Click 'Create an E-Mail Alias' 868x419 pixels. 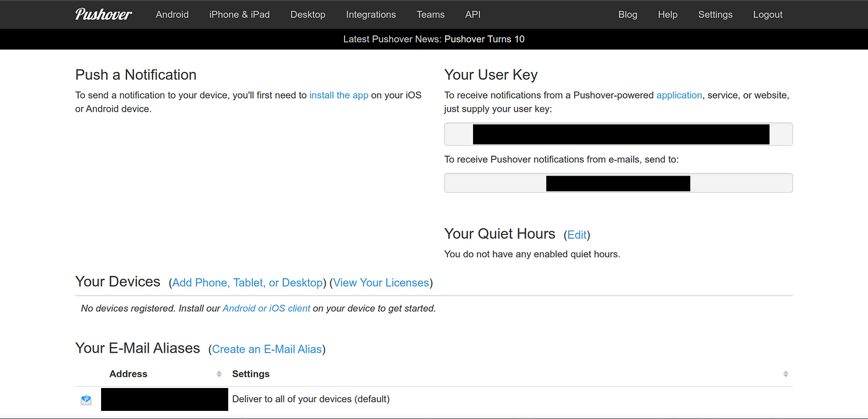267,349
